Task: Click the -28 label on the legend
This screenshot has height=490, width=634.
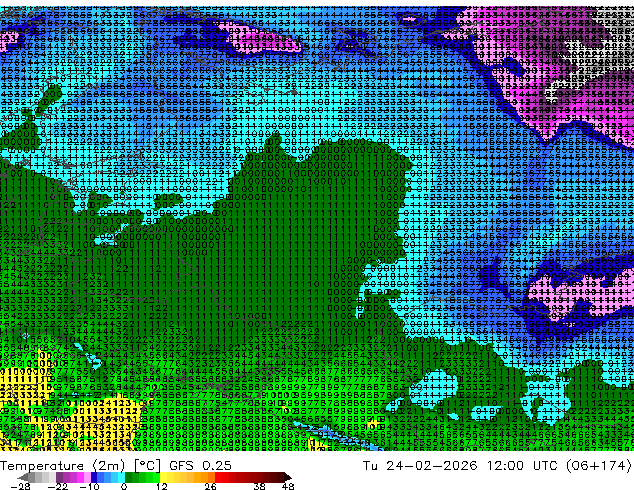Action: tap(21, 486)
